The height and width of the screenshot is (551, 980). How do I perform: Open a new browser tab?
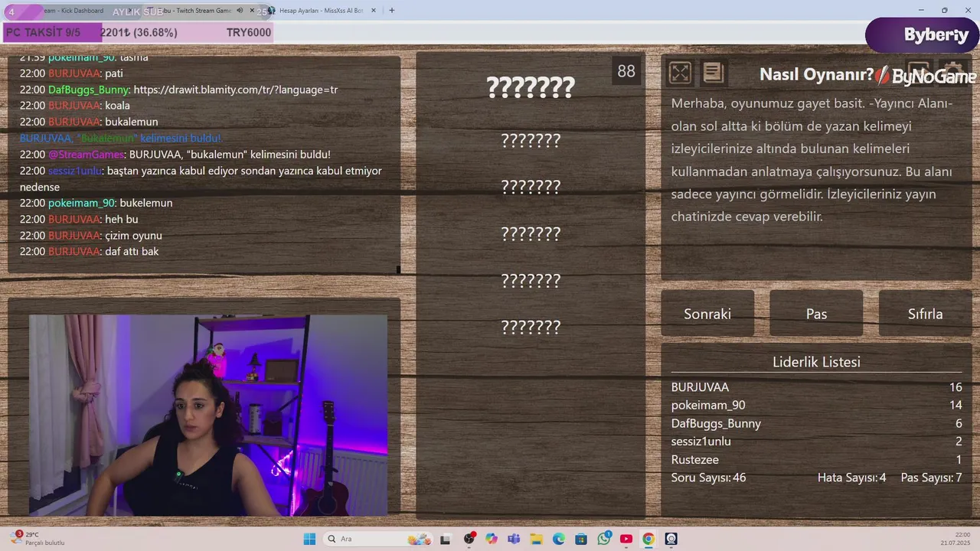tap(392, 11)
